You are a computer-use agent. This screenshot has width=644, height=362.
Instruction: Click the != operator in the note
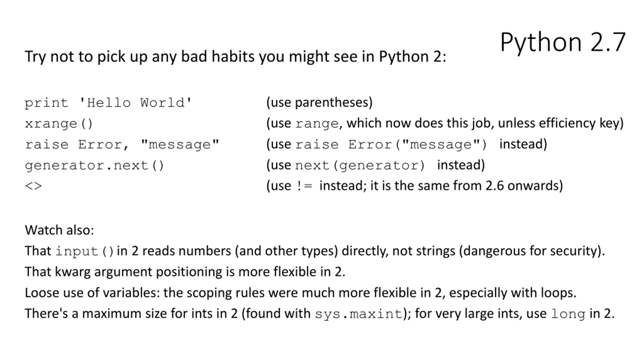click(x=304, y=186)
